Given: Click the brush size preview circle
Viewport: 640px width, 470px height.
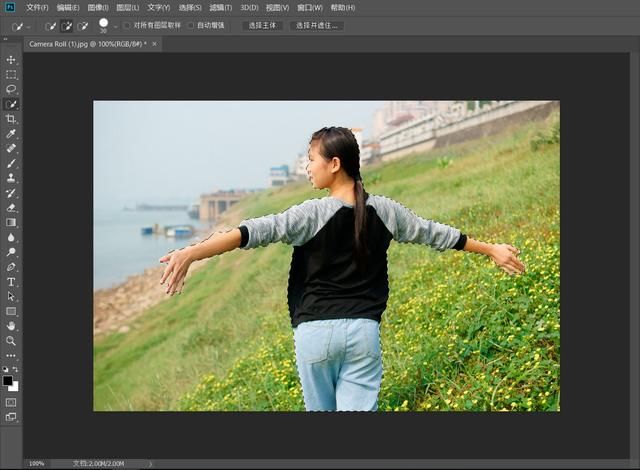Looking at the screenshot, I should (x=104, y=23).
